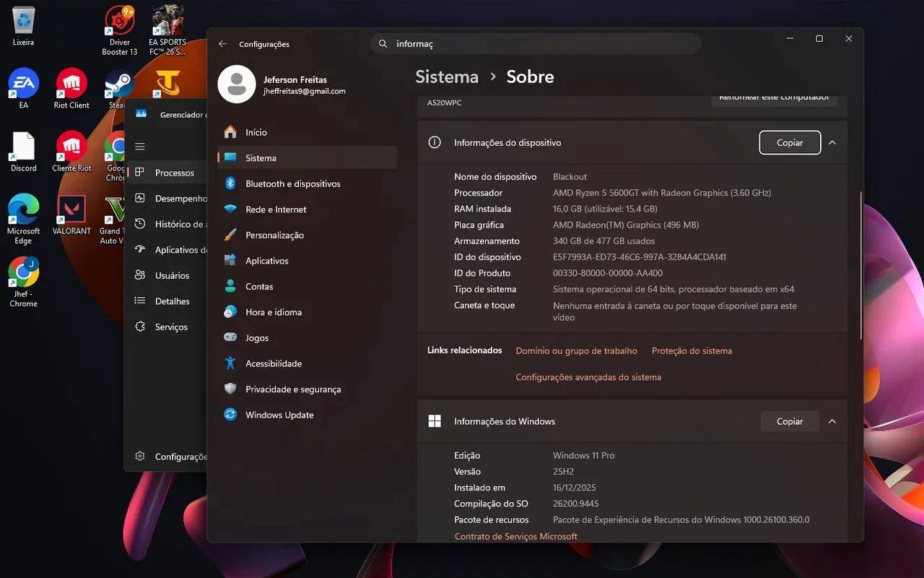This screenshot has height=578, width=924.
Task: Open Contas in the settings sidebar
Action: point(307,286)
